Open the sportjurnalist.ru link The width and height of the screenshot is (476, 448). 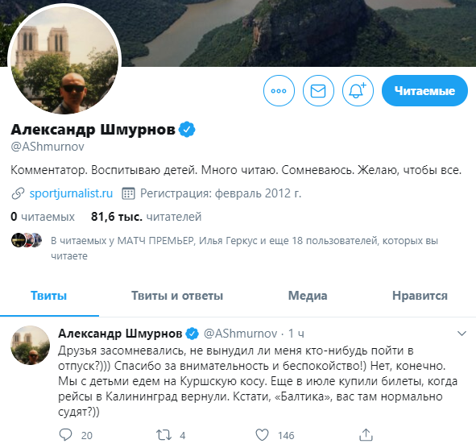(x=71, y=193)
